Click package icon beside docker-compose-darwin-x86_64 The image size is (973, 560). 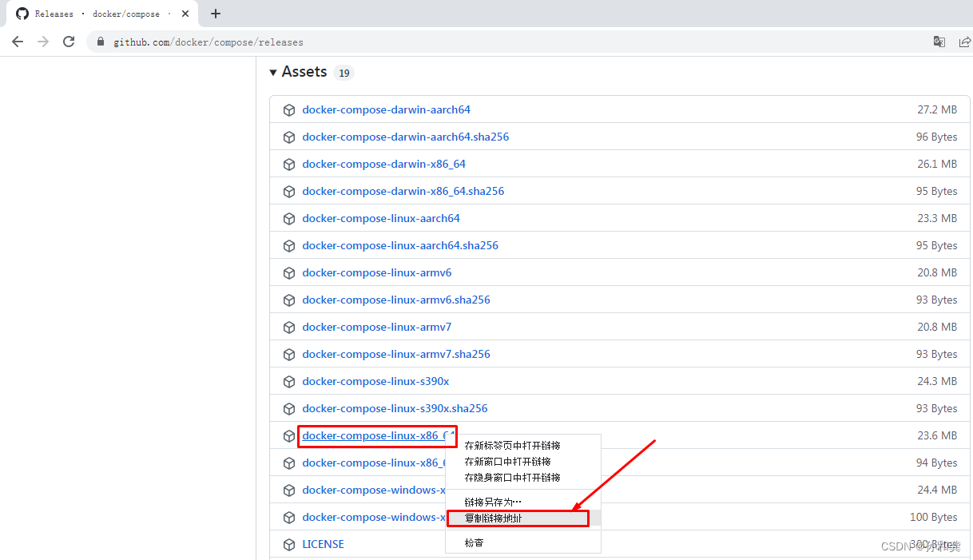coord(289,164)
